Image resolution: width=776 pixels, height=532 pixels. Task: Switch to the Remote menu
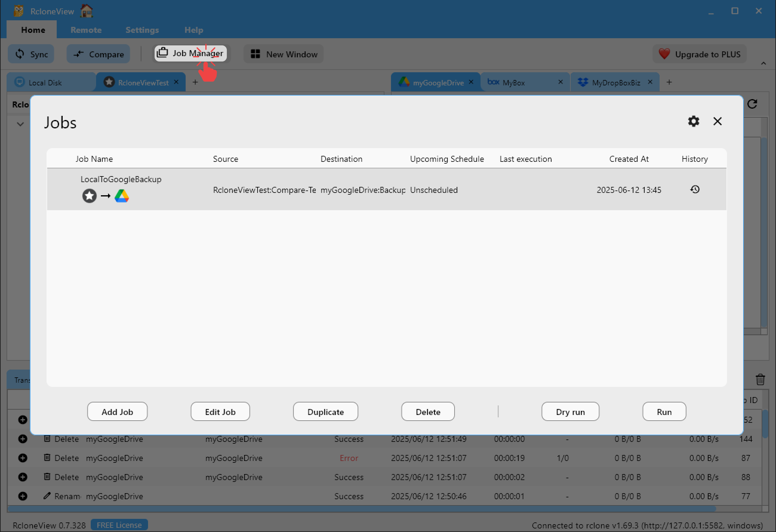point(86,30)
